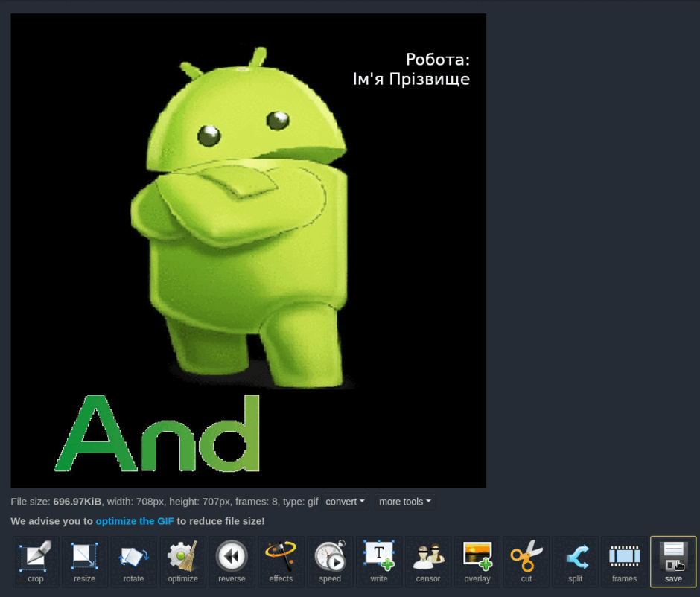Image resolution: width=700 pixels, height=597 pixels.
Task: Save the GIF with save icon
Action: tap(673, 561)
